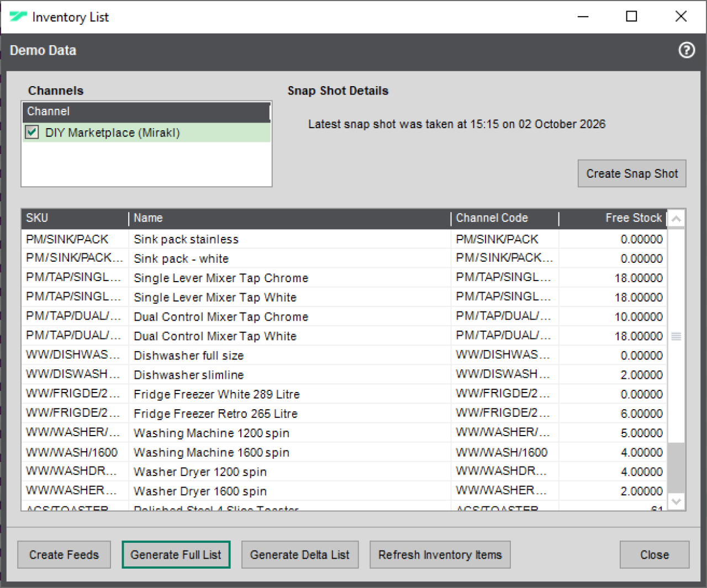Select the Dishwasher slimline row
The width and height of the screenshot is (707, 588).
pyautogui.click(x=344, y=375)
